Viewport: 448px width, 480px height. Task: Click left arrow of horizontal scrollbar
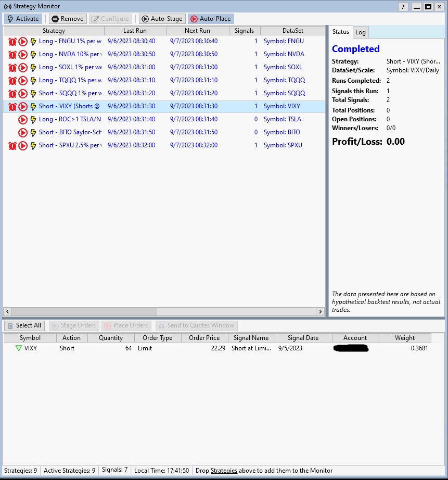coord(8,311)
